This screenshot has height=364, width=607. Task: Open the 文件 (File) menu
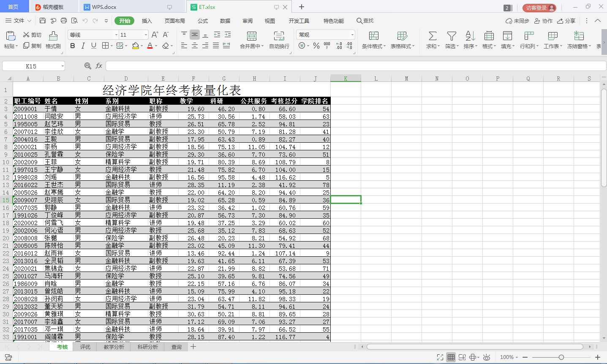19,21
